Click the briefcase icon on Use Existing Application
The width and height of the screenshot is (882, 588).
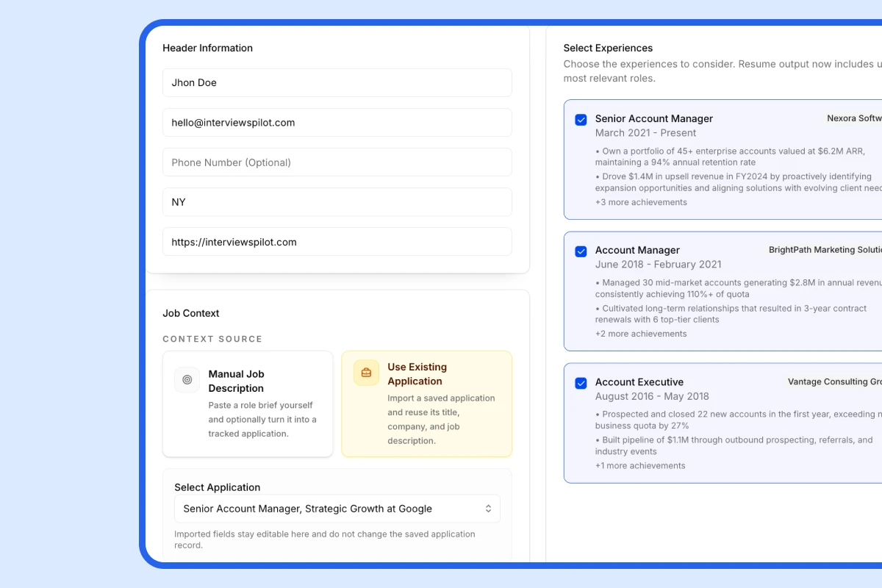click(x=365, y=373)
